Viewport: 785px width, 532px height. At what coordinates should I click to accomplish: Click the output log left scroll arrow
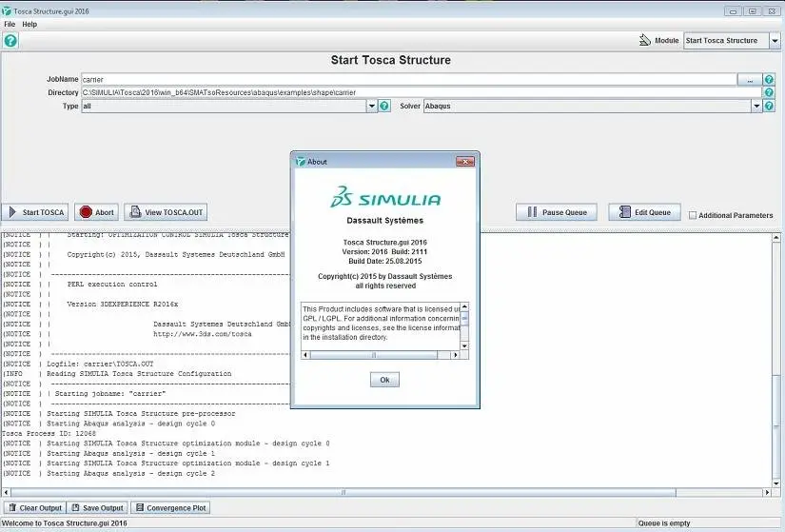6,492
